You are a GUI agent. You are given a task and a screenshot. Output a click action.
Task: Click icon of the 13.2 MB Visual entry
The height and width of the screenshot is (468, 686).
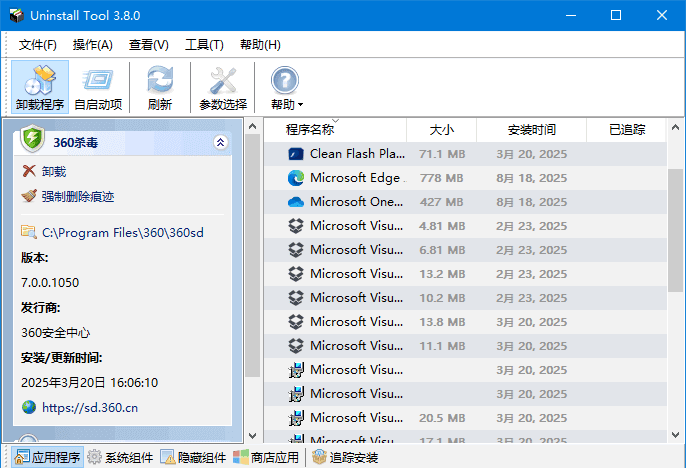tap(296, 274)
